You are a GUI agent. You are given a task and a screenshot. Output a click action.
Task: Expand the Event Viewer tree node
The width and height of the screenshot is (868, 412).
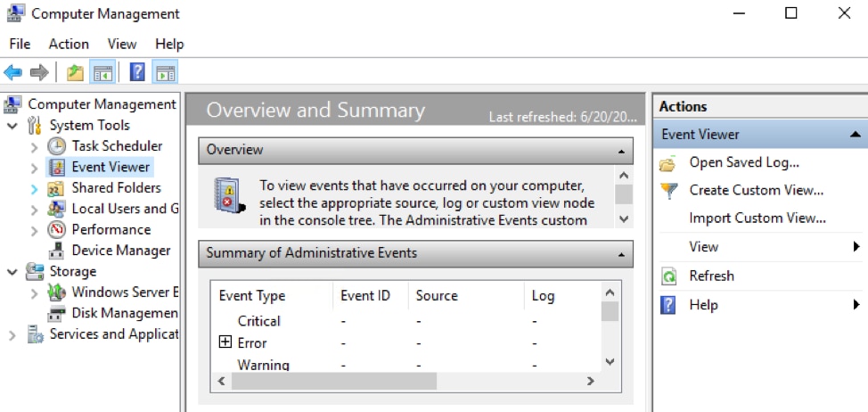point(35,168)
